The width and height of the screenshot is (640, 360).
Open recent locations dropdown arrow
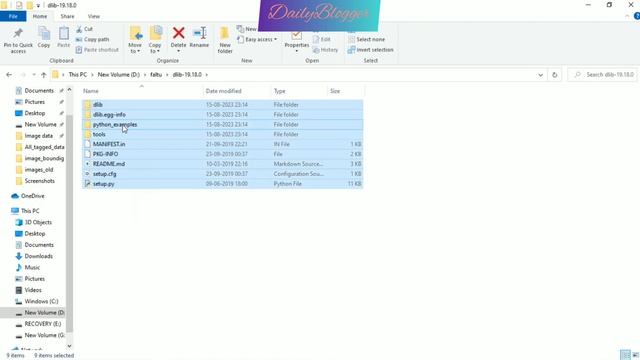coord(34,75)
